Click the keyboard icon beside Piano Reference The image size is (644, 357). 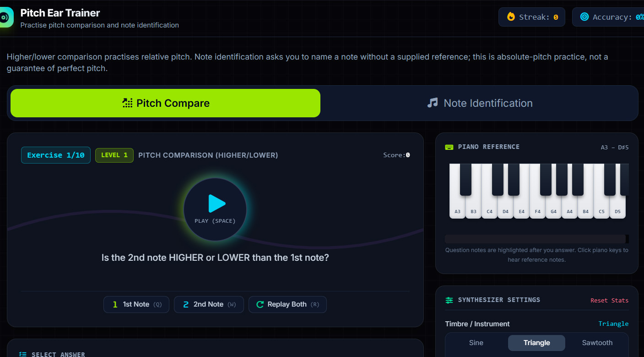pyautogui.click(x=449, y=147)
